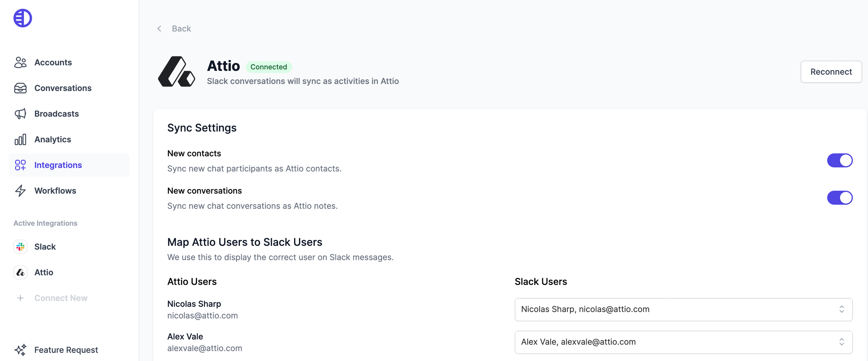Toggle the workspace logo in top-left corner
The height and width of the screenshot is (361, 868).
(x=22, y=18)
